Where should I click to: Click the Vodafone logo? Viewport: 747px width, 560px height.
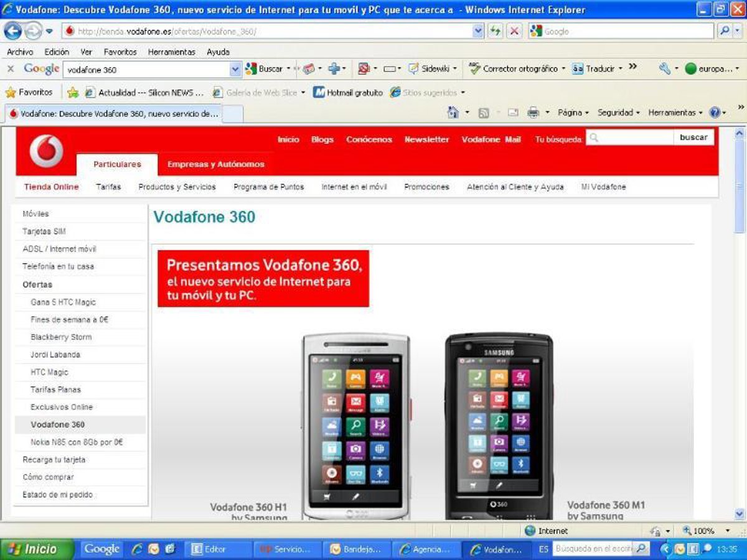46,151
